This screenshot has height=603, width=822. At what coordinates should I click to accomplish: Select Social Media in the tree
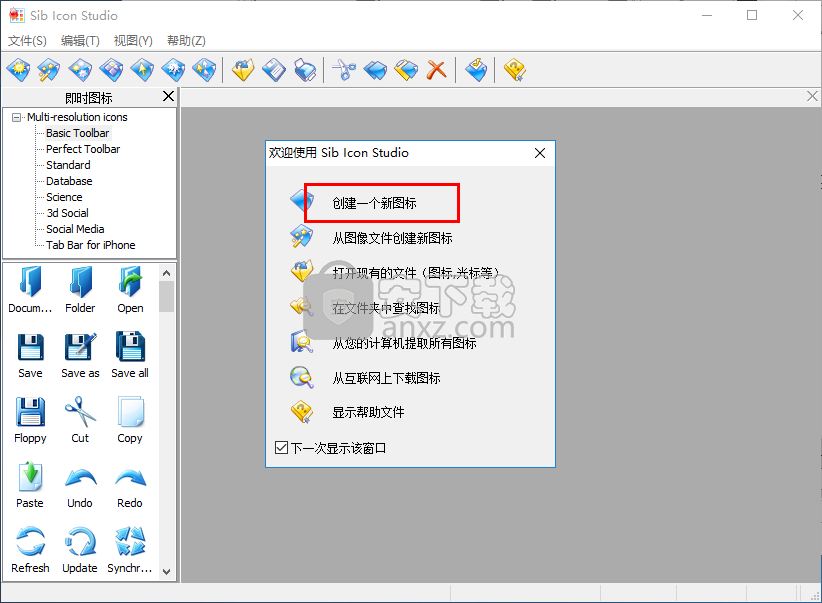[75, 229]
